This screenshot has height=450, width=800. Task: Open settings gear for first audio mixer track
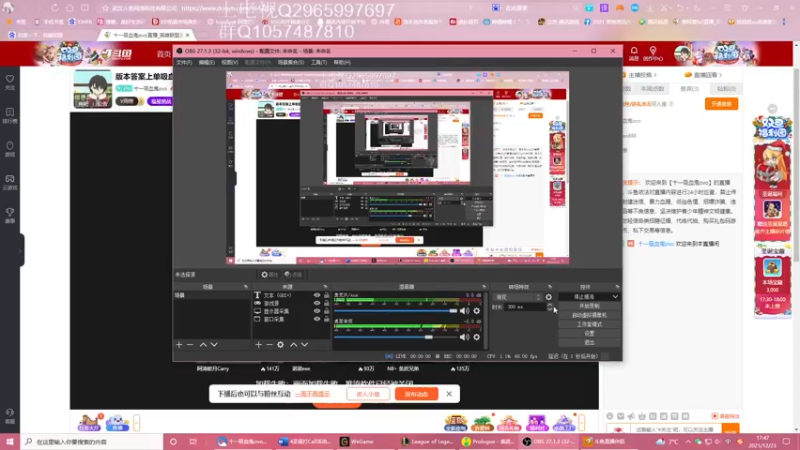pos(477,311)
